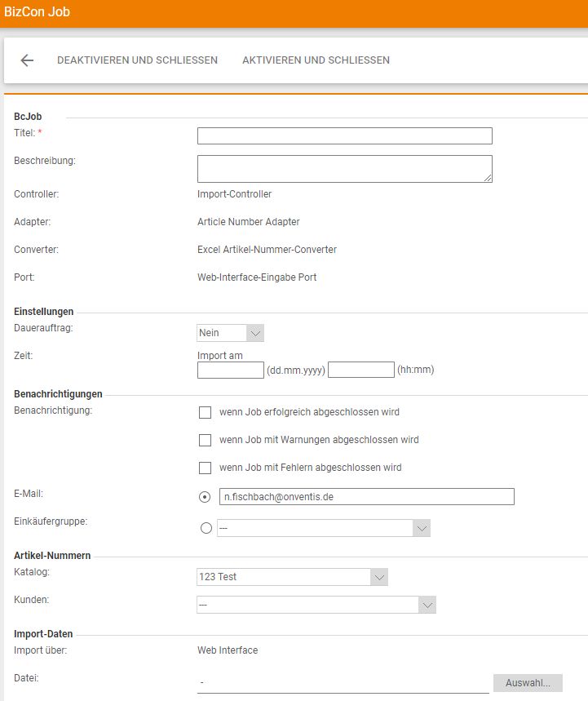Click the resize handle of Beschreibung box

[488, 178]
